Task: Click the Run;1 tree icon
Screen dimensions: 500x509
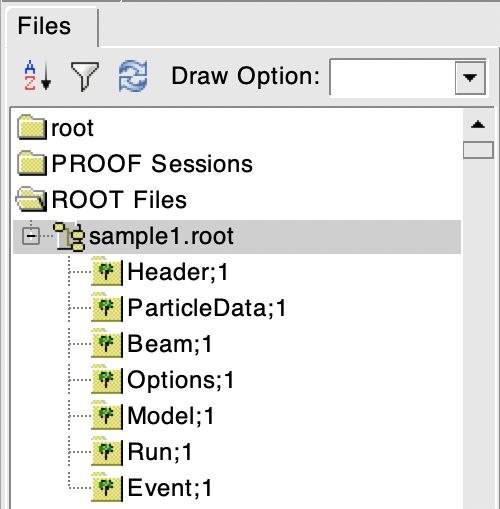Action: [x=107, y=452]
